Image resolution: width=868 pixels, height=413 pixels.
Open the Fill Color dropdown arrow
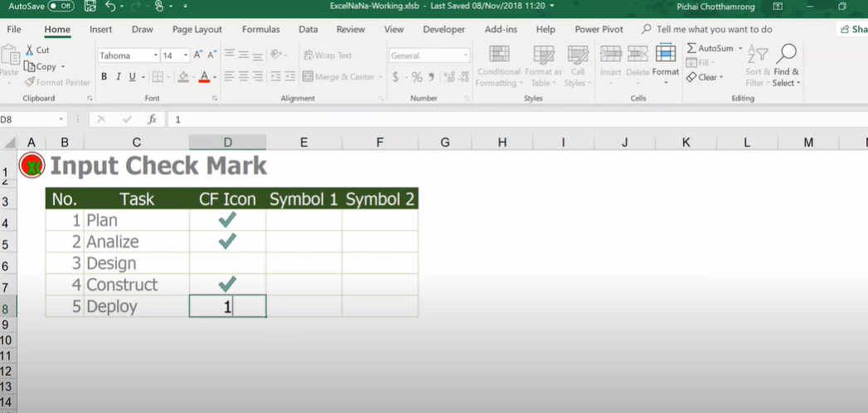click(194, 77)
